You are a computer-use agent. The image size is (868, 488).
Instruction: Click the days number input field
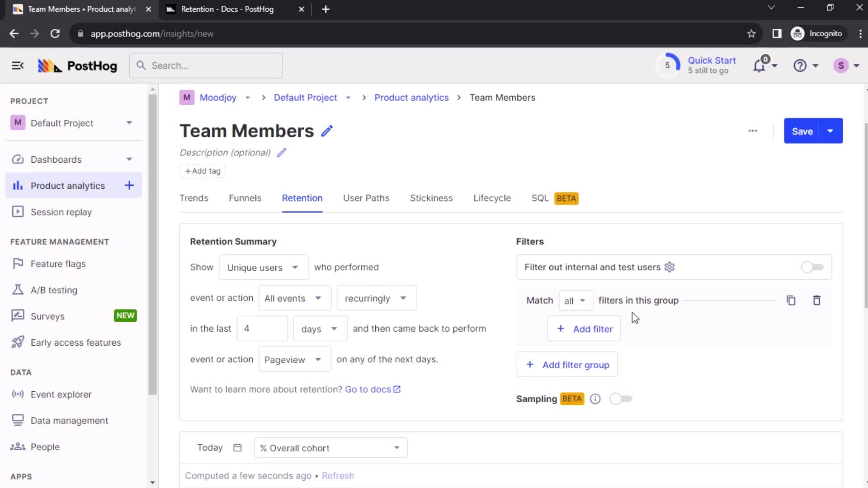coord(262,328)
